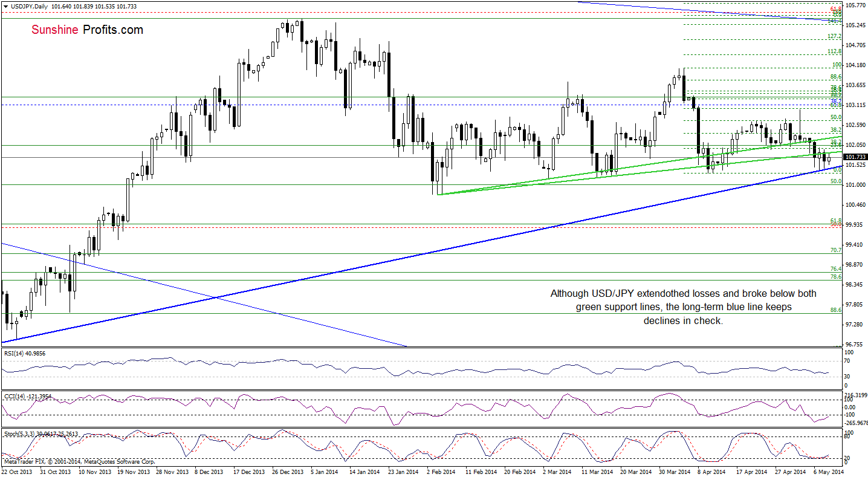
Task: Click the 102.050 price axis label
Action: click(855, 145)
